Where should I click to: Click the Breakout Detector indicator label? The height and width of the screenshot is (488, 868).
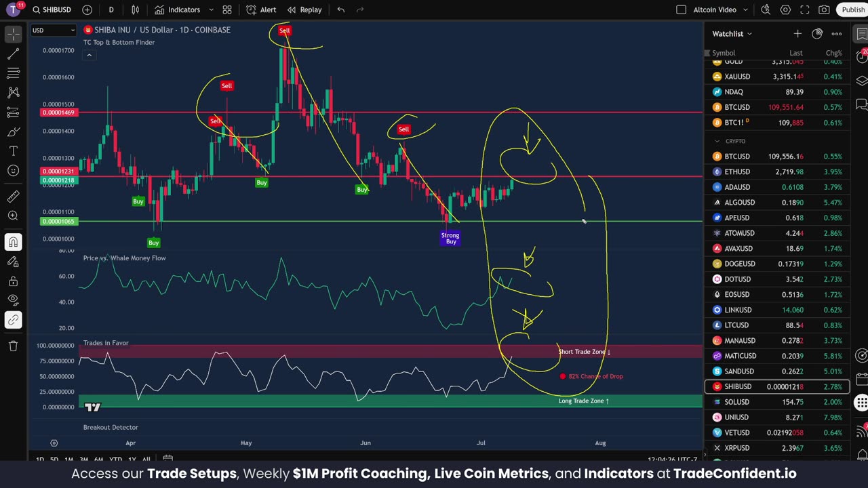tap(111, 427)
